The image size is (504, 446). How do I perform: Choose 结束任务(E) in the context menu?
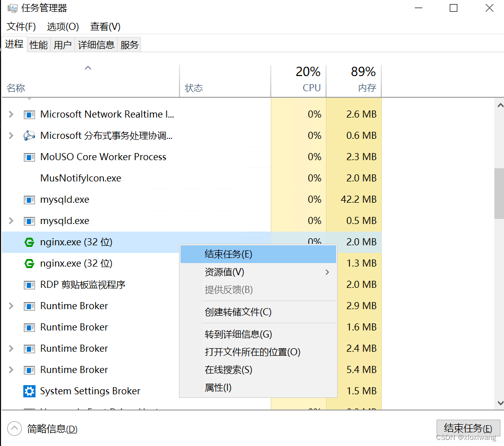click(x=258, y=254)
